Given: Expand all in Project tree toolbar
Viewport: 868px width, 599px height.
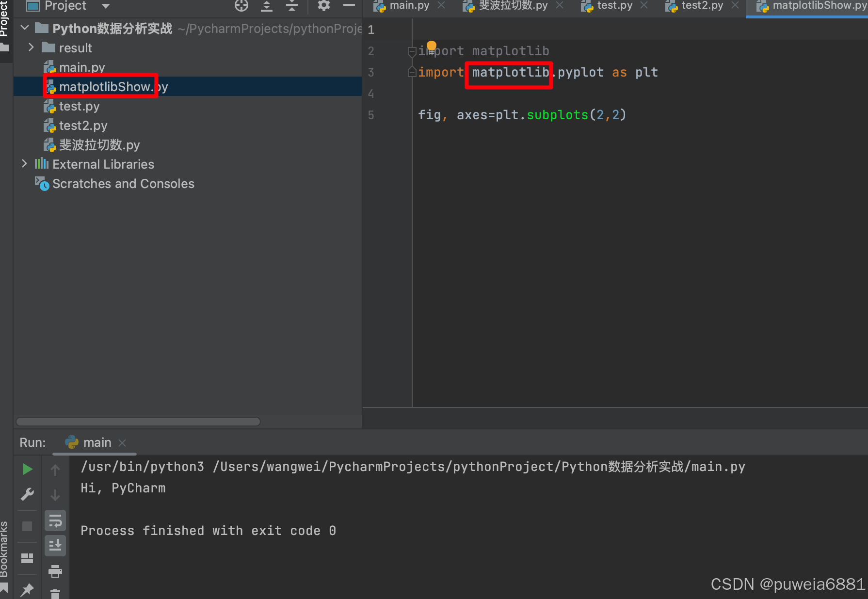Looking at the screenshot, I should 266,6.
